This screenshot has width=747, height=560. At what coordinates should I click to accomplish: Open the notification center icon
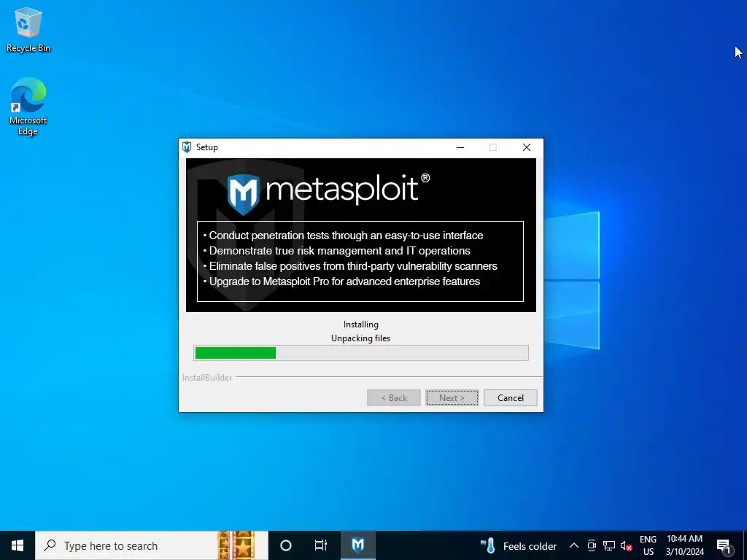[x=724, y=546]
